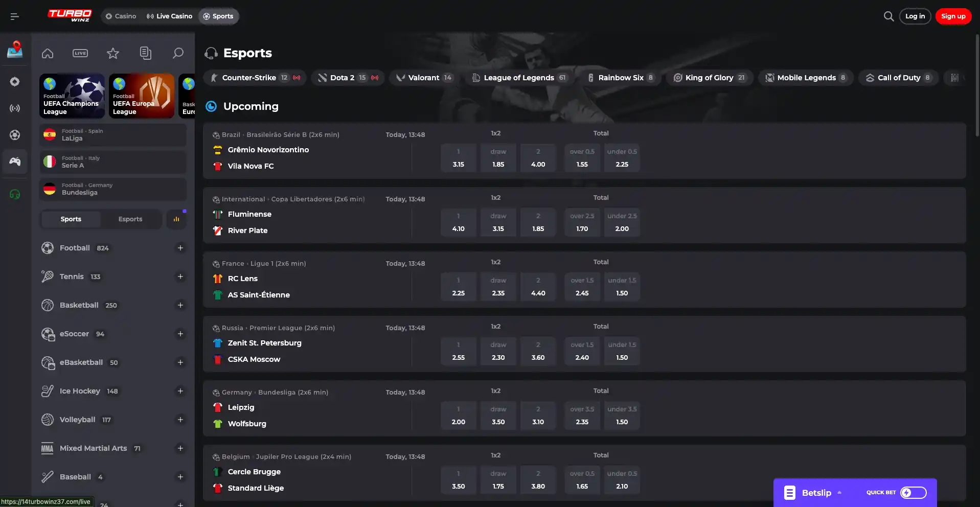Expand the Football category

[180, 248]
